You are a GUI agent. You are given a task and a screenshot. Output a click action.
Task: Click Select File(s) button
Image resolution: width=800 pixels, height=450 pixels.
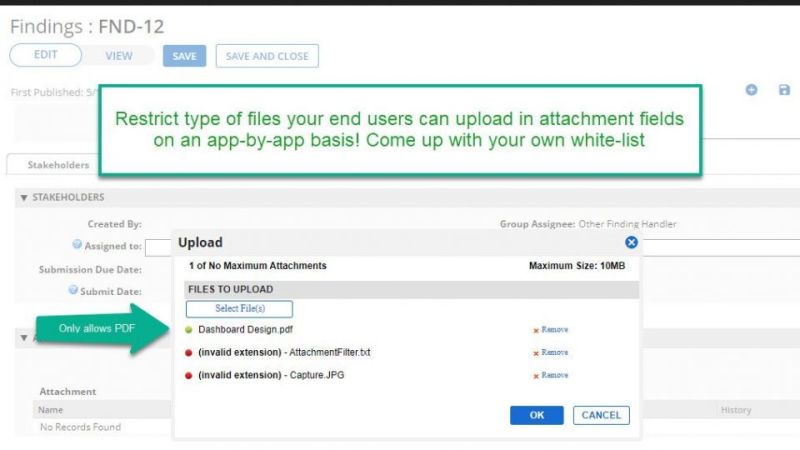coord(239,309)
